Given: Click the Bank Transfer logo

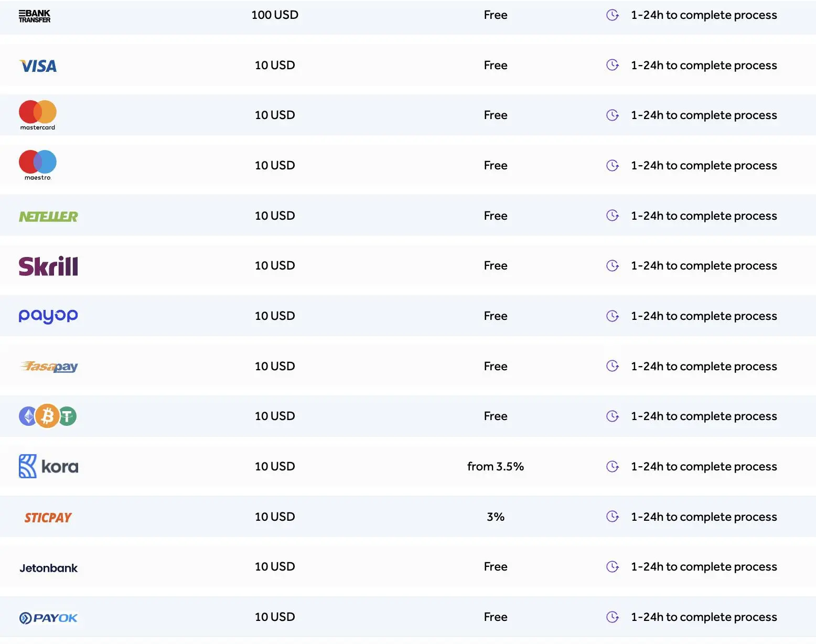Looking at the screenshot, I should pyautogui.click(x=35, y=16).
